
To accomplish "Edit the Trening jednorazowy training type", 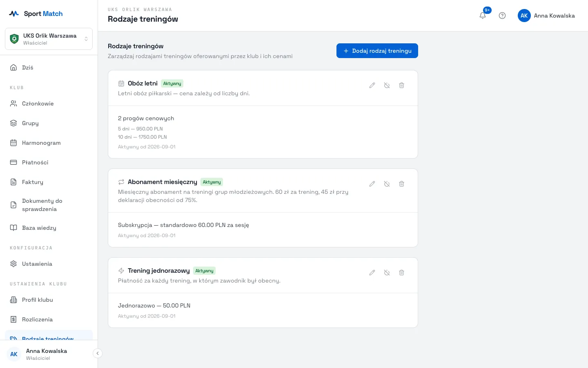I will (372, 273).
